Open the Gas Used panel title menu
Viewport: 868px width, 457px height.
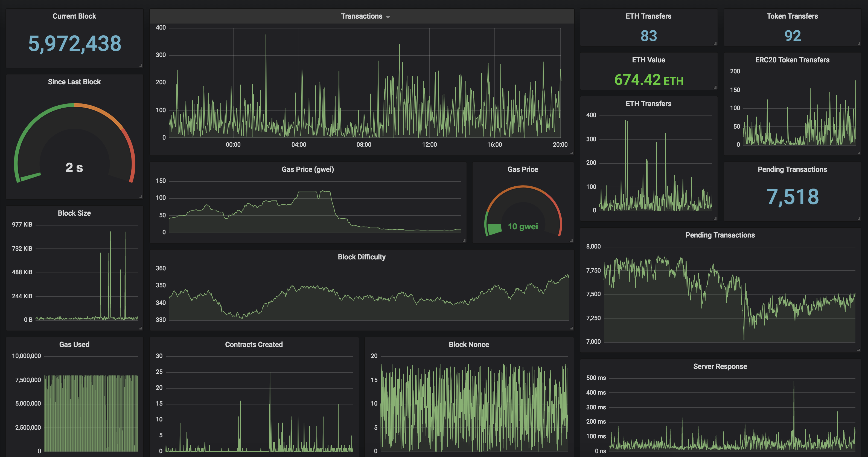pos(74,345)
